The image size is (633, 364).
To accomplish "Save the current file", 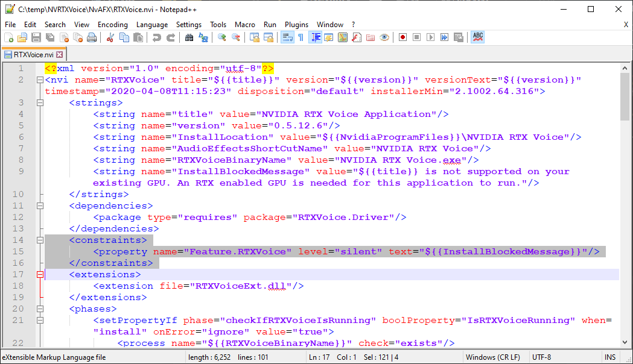I will [x=36, y=37].
